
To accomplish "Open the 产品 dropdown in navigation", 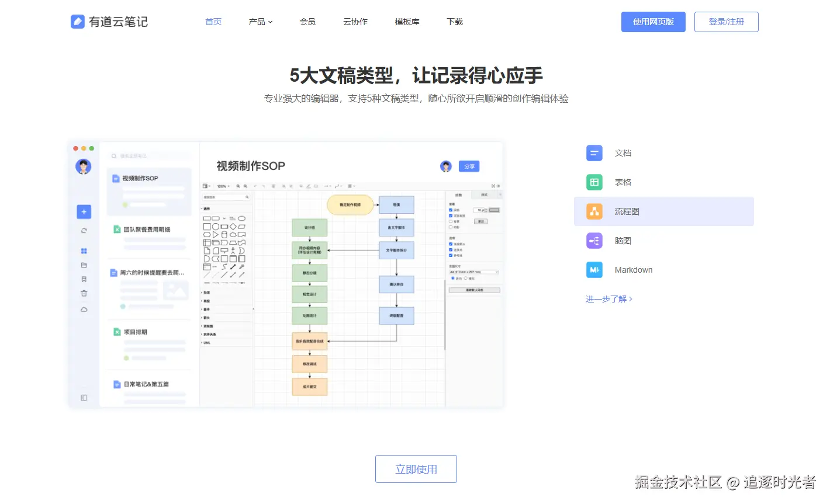I will [x=261, y=22].
